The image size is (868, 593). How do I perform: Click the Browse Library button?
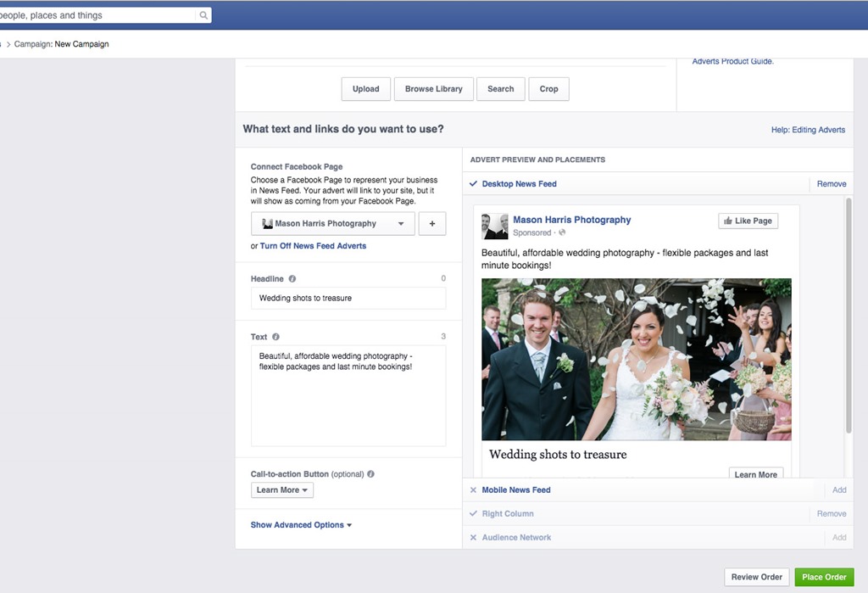coord(433,89)
